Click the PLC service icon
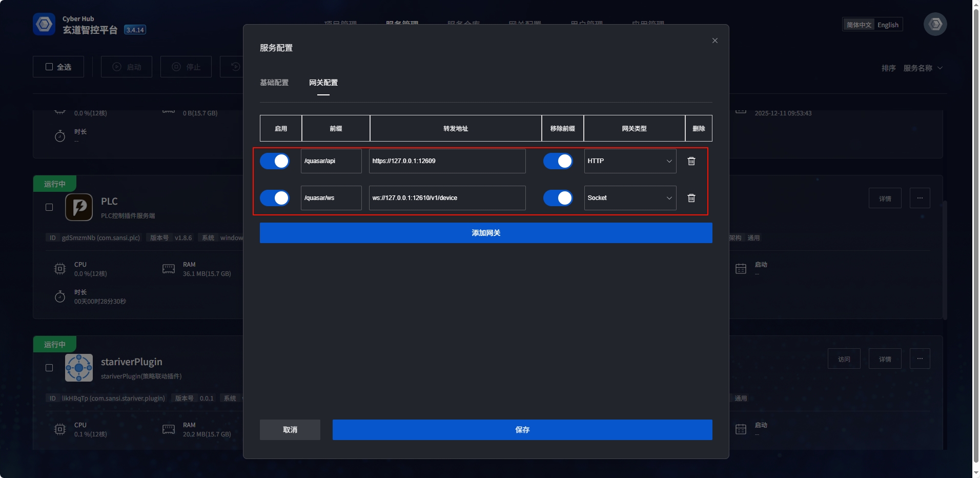The height and width of the screenshot is (478, 980). [79, 207]
